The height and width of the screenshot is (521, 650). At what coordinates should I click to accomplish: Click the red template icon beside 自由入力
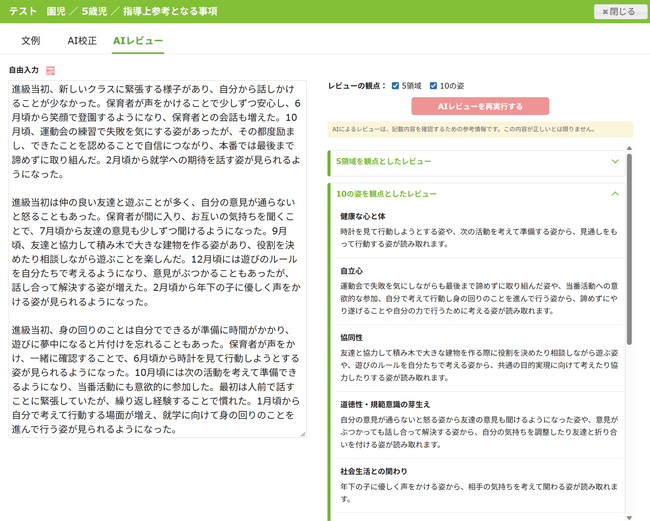(x=50, y=70)
